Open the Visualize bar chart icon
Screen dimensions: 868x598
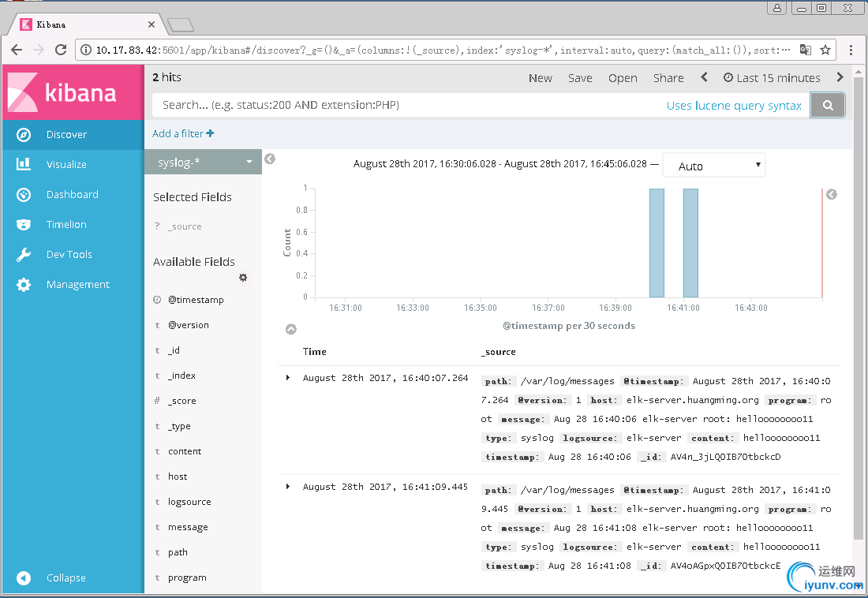click(23, 164)
